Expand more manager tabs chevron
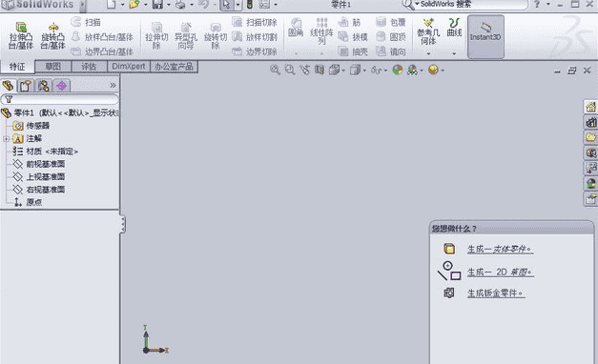598x364 pixels. point(113,86)
